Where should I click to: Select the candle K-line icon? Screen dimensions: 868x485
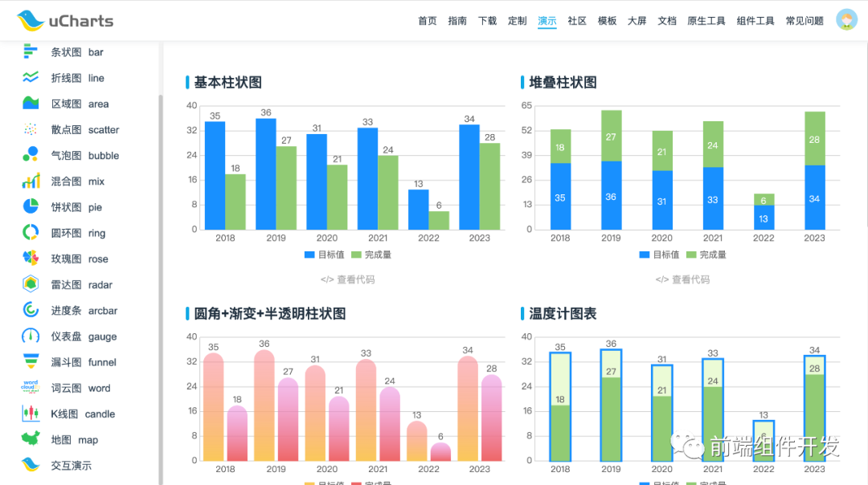[x=31, y=414]
